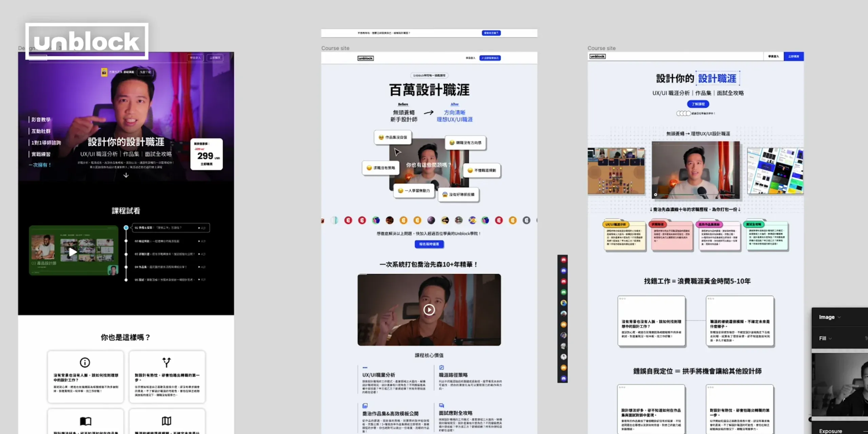Select lesson row 05 in the course preview list
This screenshot has height=434, width=868.
pos(171,280)
